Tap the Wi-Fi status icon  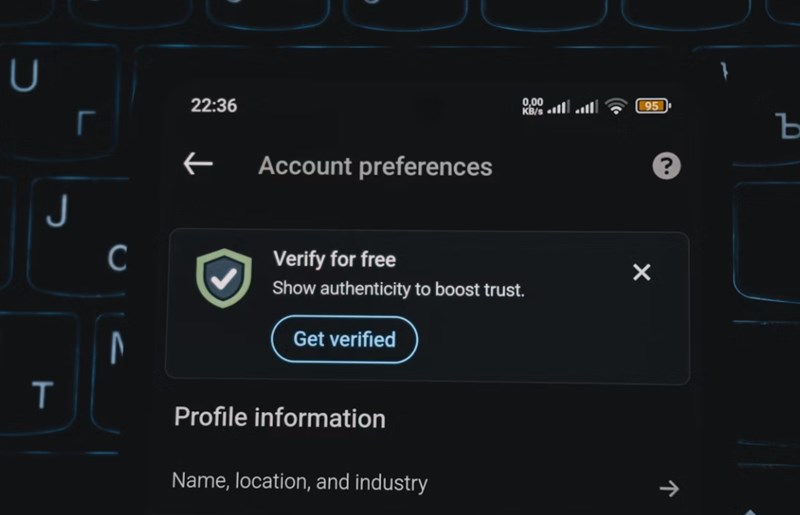[x=616, y=106]
